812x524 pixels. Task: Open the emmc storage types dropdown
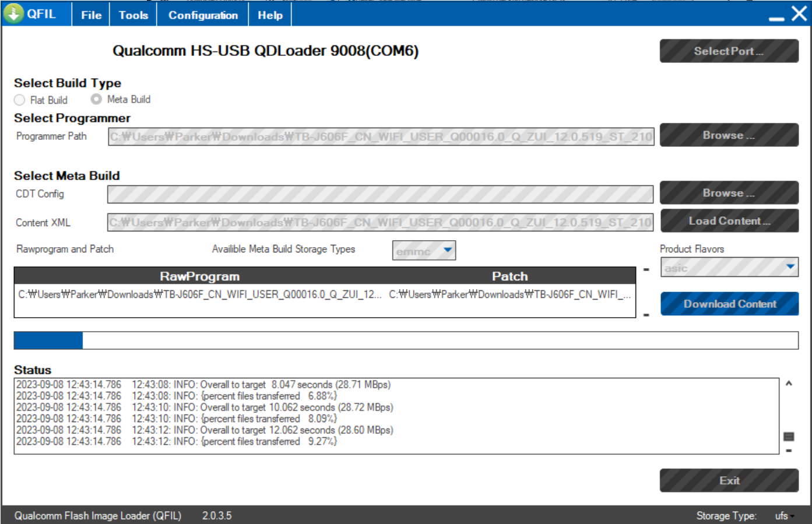(424, 251)
